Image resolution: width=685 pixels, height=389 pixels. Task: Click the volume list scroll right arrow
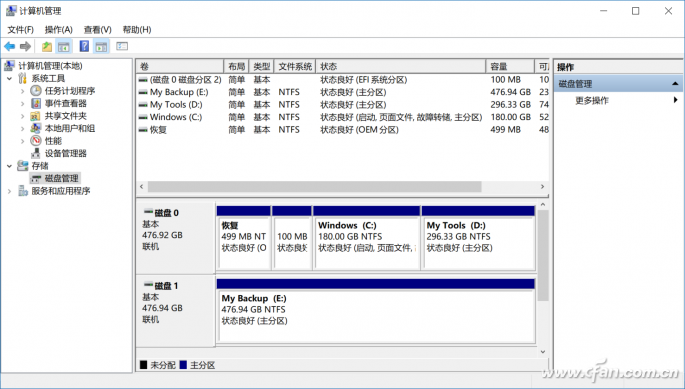click(542, 187)
